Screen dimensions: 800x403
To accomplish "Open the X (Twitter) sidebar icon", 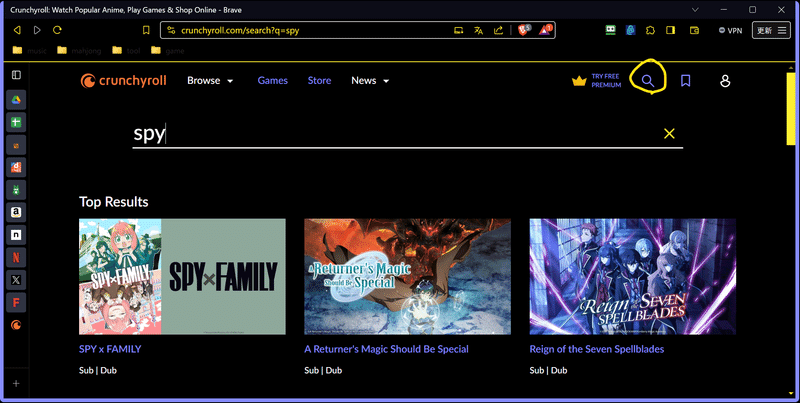I will [x=16, y=280].
